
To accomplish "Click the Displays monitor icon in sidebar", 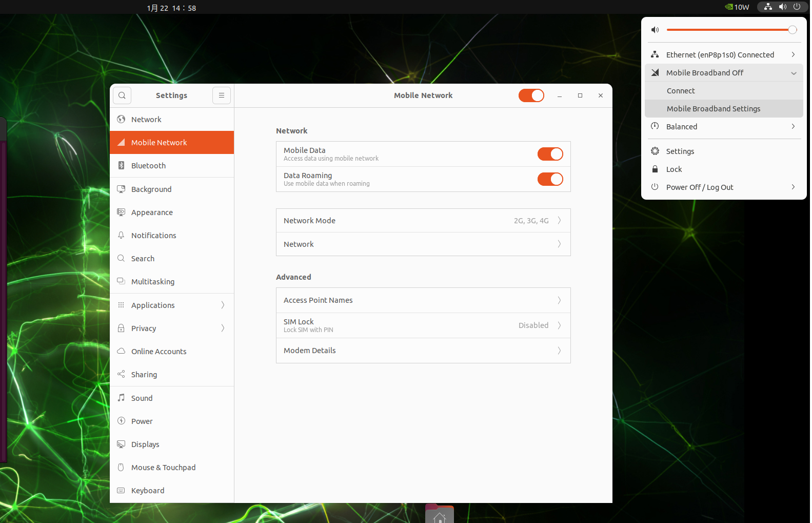I will [x=121, y=444].
